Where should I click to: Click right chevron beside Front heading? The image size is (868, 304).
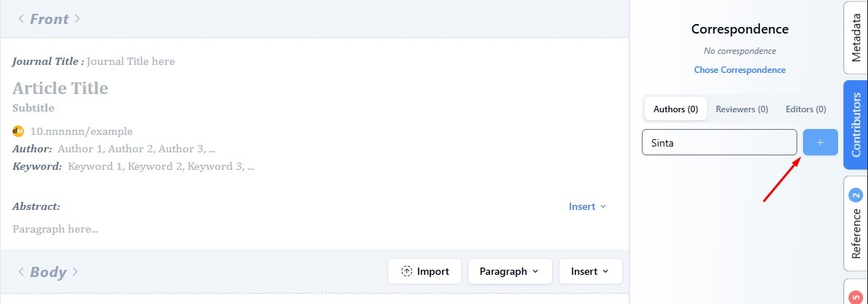pyautogui.click(x=77, y=19)
